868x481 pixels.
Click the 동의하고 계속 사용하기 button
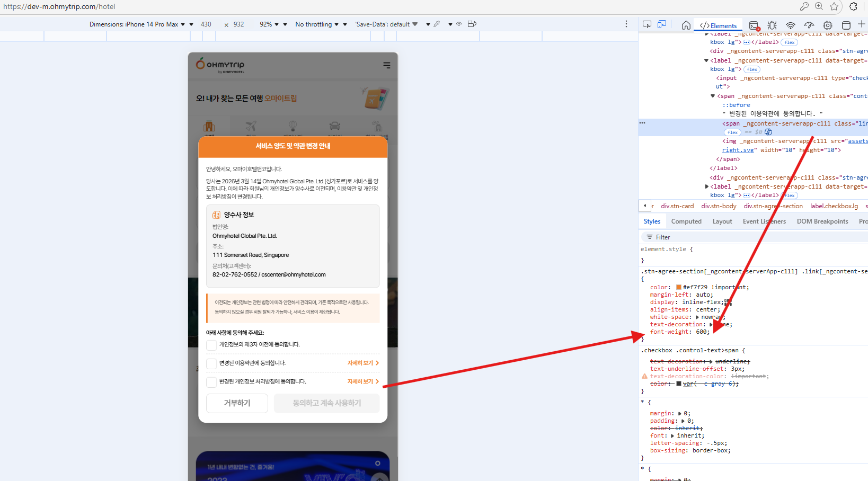(327, 403)
